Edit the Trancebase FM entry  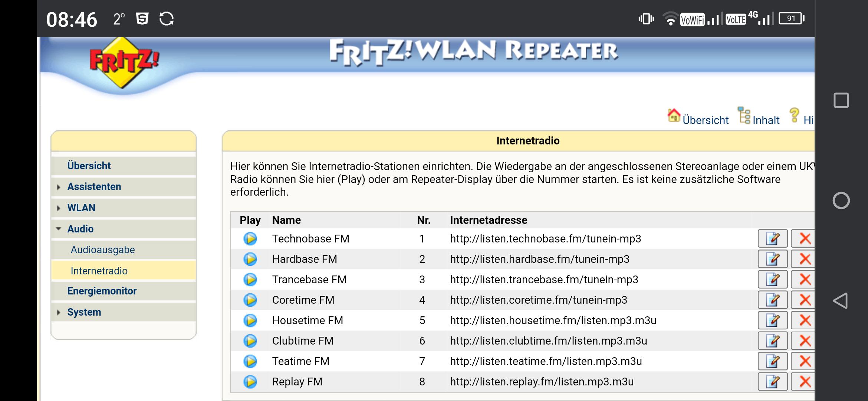click(773, 280)
